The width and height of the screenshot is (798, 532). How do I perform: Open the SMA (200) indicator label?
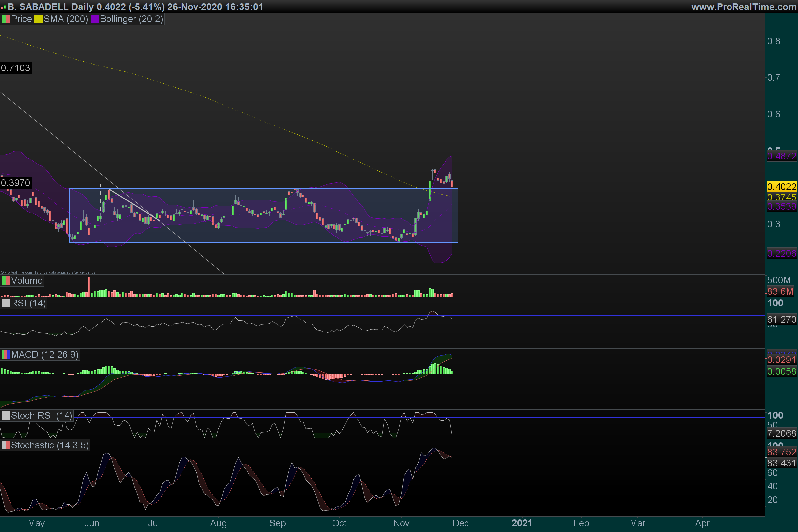coord(66,19)
